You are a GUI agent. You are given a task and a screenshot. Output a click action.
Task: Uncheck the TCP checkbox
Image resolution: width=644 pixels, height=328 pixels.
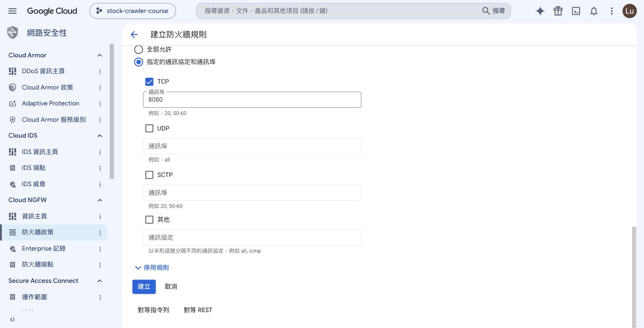[149, 82]
